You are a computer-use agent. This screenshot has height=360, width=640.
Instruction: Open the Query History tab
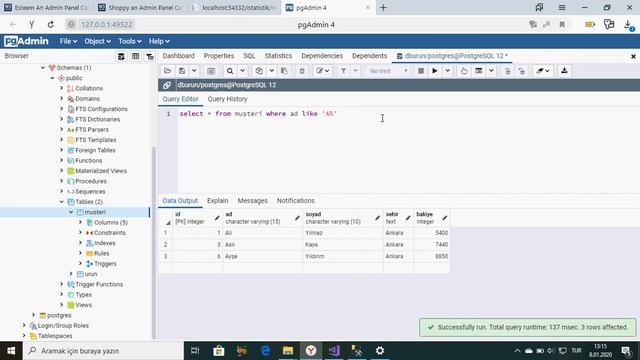227,99
